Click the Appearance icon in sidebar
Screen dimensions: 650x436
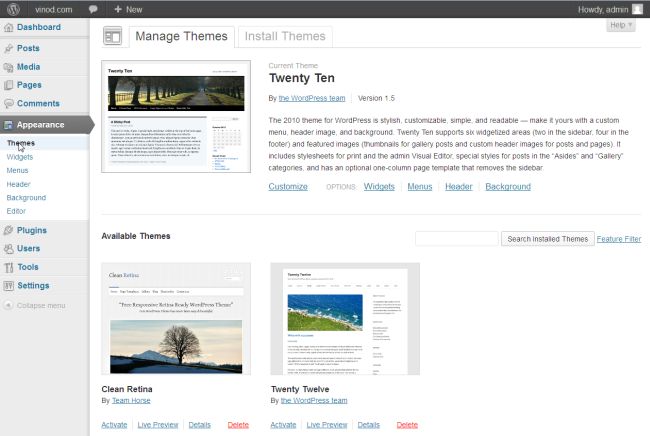click(8, 125)
